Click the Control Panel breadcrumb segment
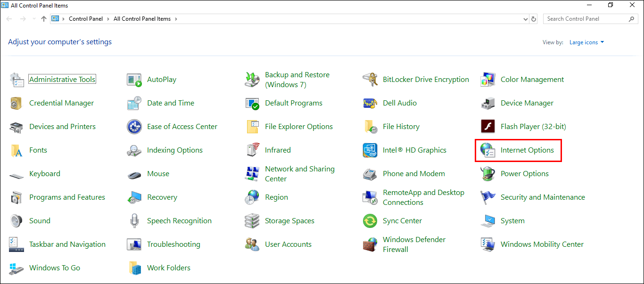The width and height of the screenshot is (644, 284). click(x=85, y=19)
